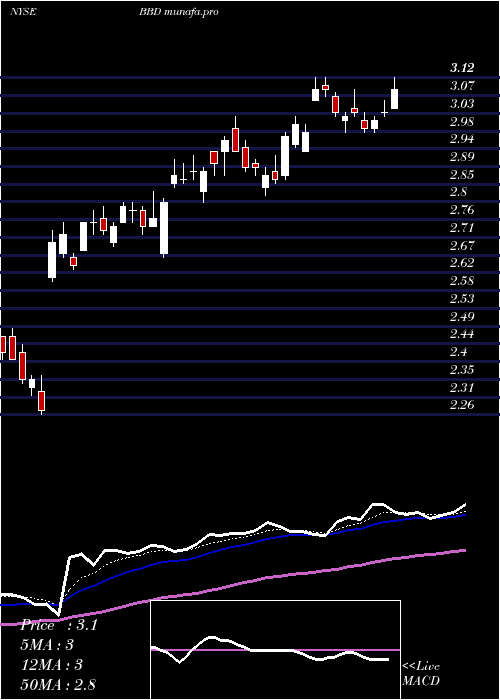Select the 2.58 price axis label
This screenshot has height=700, width=500.
pyautogui.click(x=462, y=280)
